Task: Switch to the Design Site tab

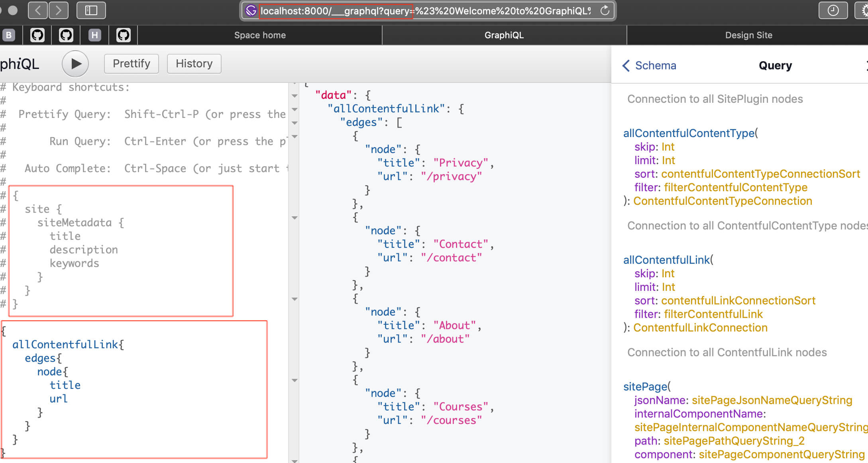Action: coord(748,35)
